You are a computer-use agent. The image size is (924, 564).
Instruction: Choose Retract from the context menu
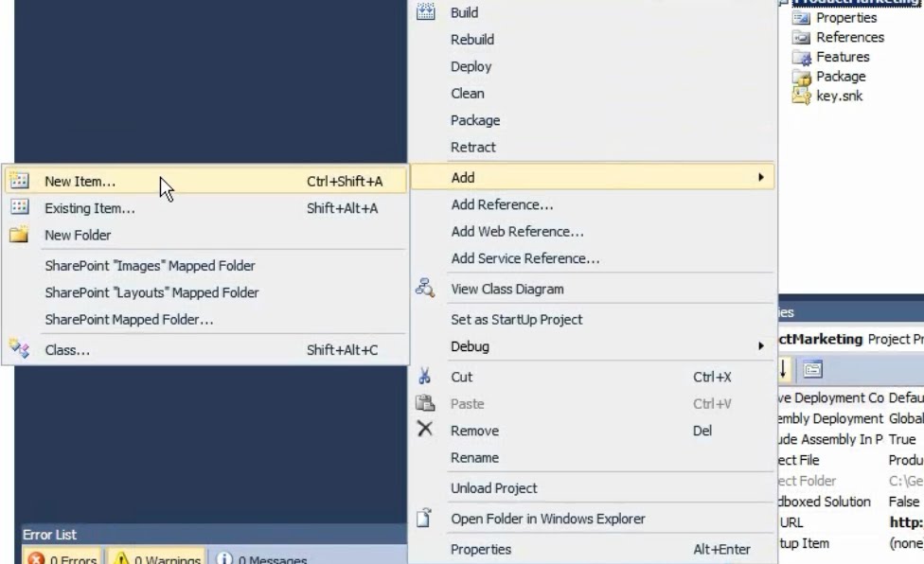pos(471,147)
